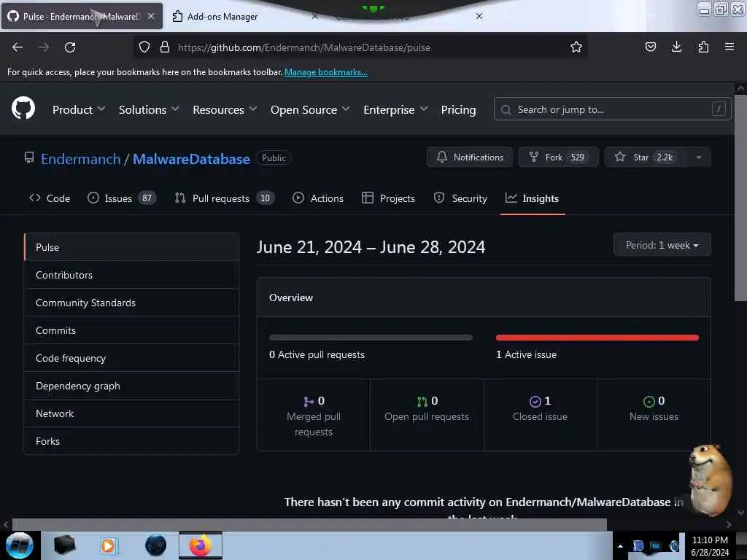Expand the Product menu

pos(79,109)
